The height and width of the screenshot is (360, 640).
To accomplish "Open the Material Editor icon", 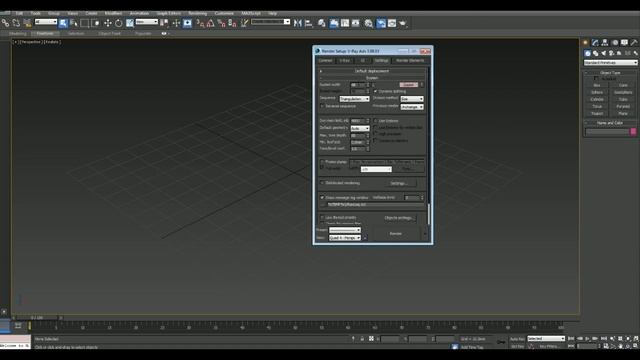I will click(x=369, y=23).
